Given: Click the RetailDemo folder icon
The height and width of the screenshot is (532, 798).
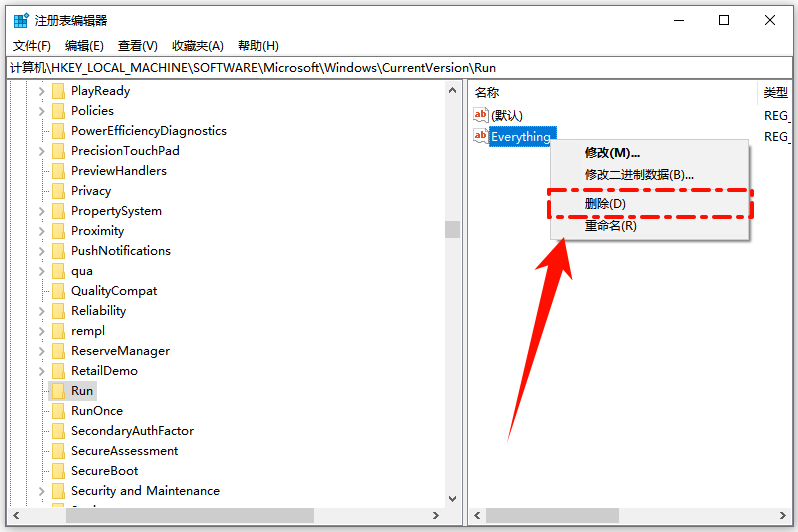Looking at the screenshot, I should (59, 371).
